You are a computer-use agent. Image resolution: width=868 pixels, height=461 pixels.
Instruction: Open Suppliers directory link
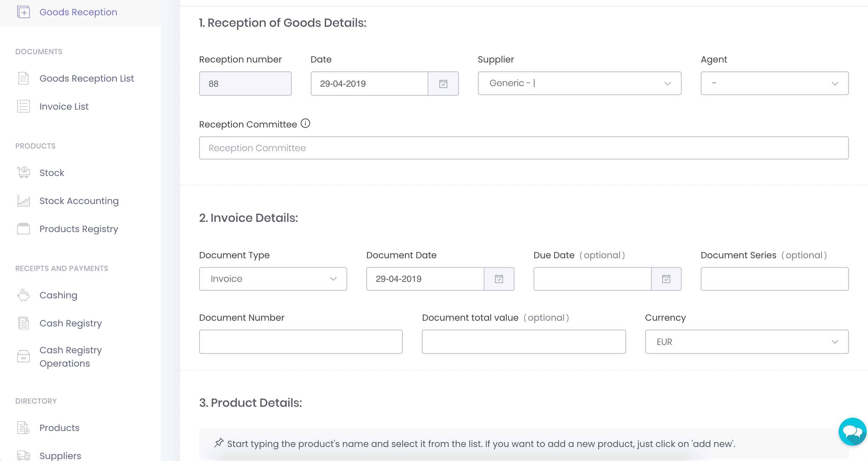[60, 455]
